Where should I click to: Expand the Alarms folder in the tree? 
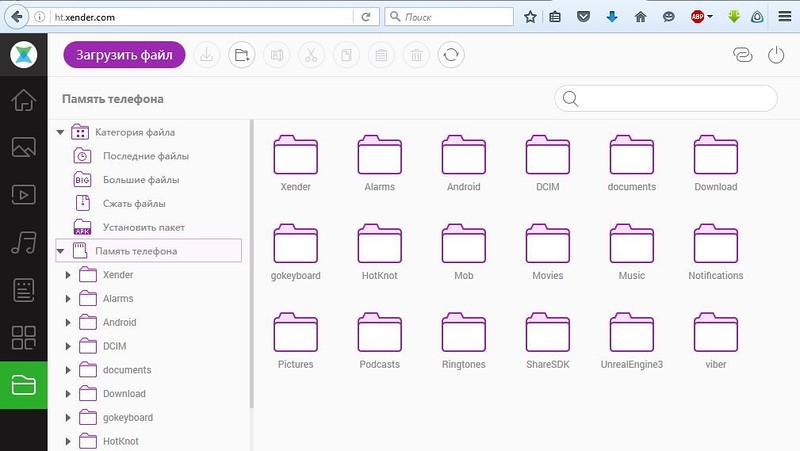(x=68, y=298)
